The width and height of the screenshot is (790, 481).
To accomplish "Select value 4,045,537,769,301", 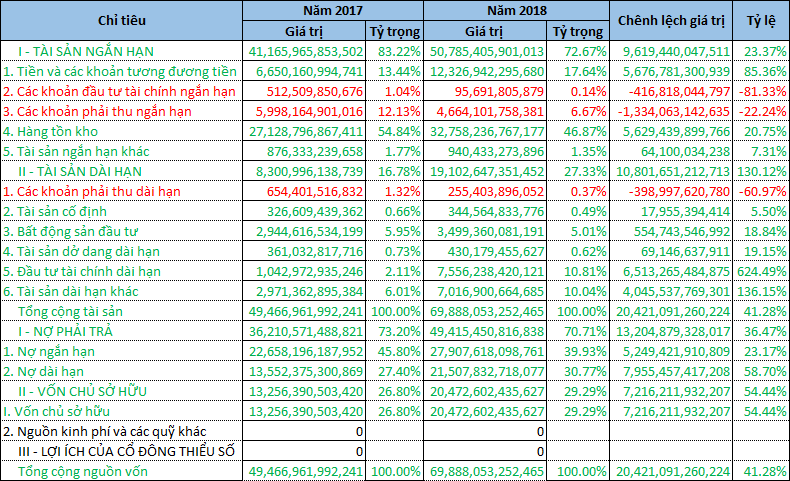I will 676,292.
